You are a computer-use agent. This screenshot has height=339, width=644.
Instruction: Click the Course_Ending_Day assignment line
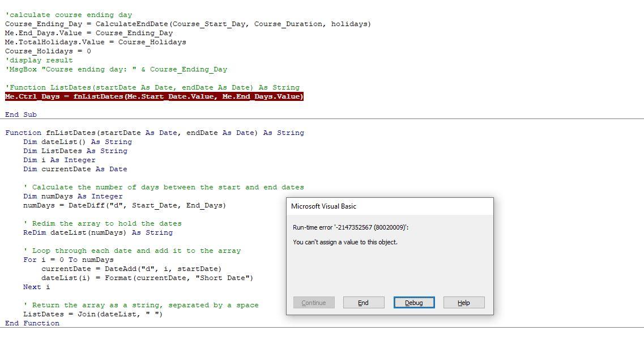click(x=187, y=23)
